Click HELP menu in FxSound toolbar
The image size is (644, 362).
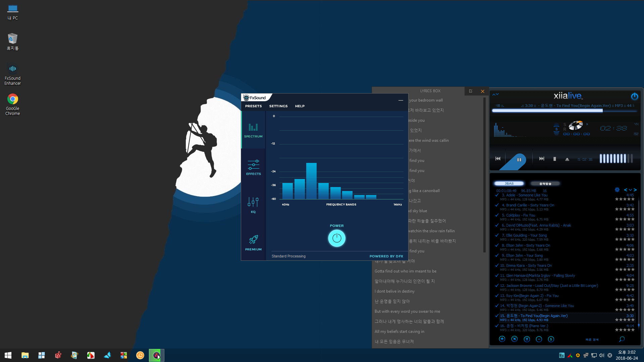300,106
